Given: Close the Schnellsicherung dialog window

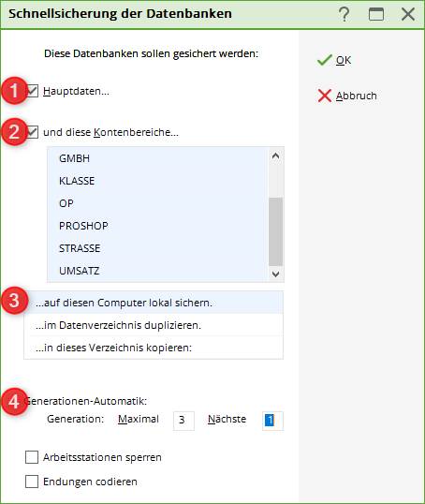Looking at the screenshot, I should [x=408, y=14].
